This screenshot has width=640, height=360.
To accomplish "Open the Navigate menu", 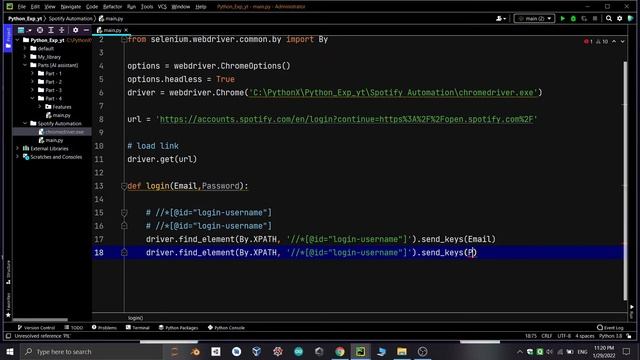I will coord(71,7).
